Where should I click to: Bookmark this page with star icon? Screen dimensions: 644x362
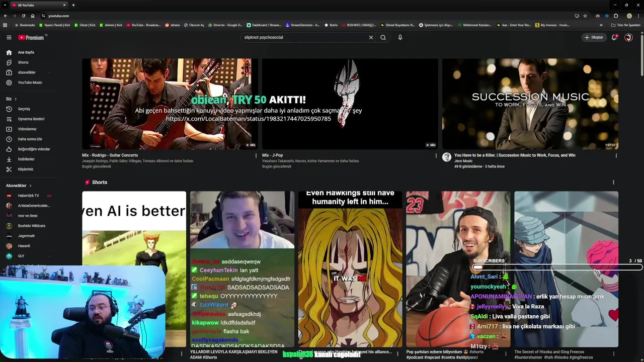585,16
